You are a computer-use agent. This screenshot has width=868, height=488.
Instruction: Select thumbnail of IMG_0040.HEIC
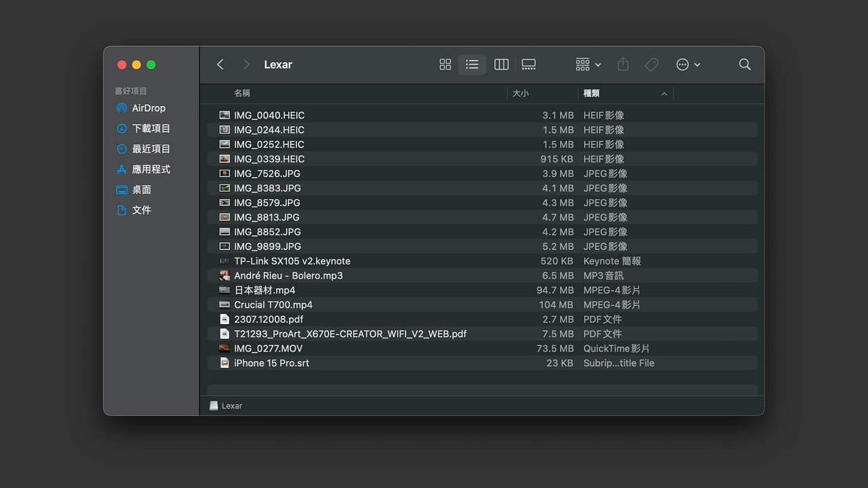pyautogui.click(x=224, y=115)
